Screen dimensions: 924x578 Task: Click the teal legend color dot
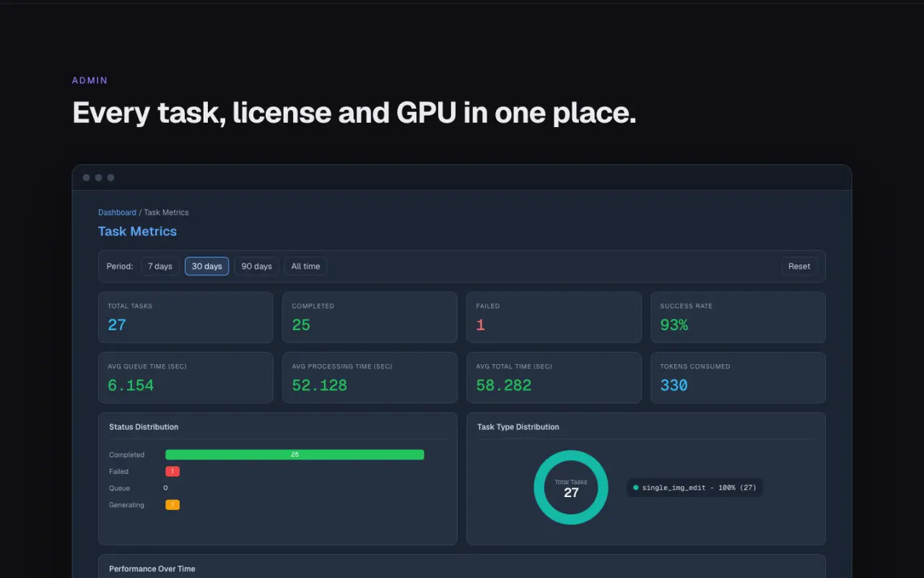[635, 488]
